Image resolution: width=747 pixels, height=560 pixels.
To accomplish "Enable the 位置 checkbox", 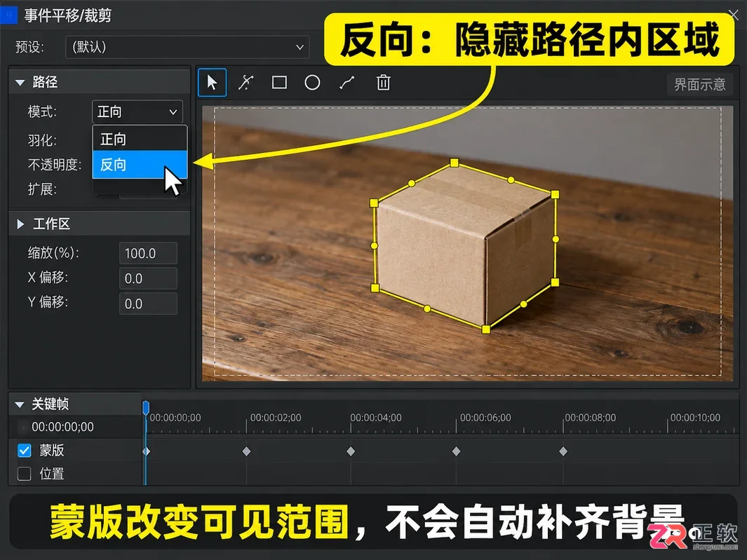I will 25,474.
